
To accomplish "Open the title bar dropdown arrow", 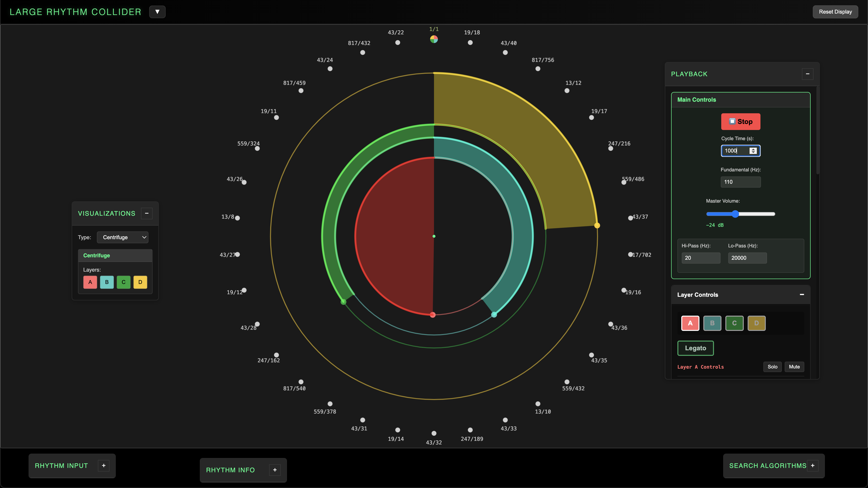I will [157, 11].
